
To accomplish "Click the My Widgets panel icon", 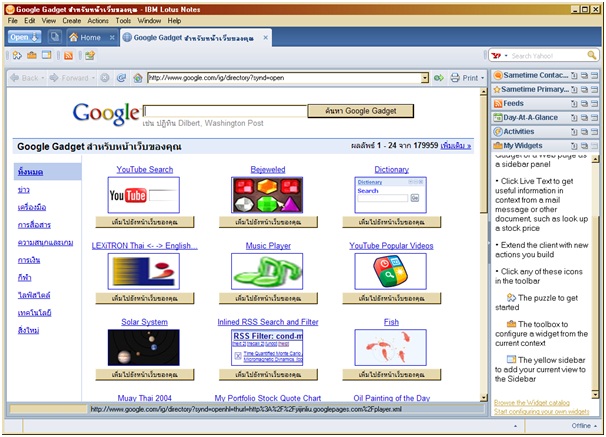I will coord(498,146).
